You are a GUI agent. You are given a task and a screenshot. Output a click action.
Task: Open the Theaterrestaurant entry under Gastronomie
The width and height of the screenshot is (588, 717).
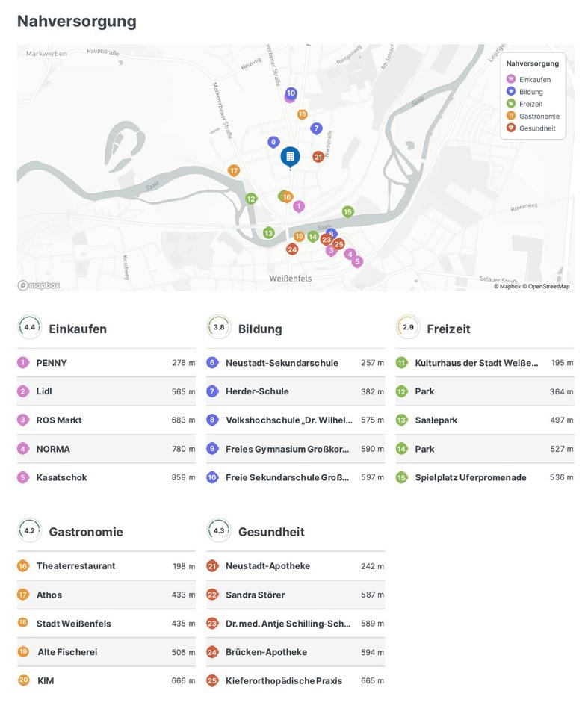tap(75, 566)
